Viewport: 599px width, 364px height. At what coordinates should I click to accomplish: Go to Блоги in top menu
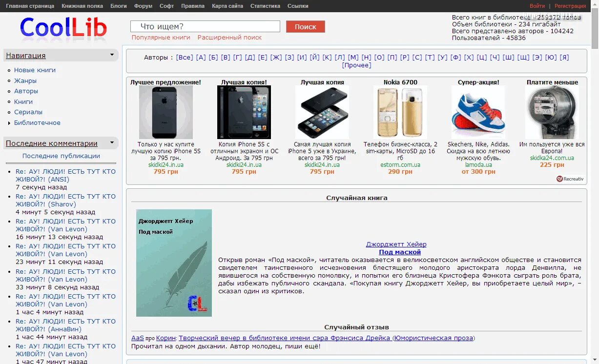[118, 6]
